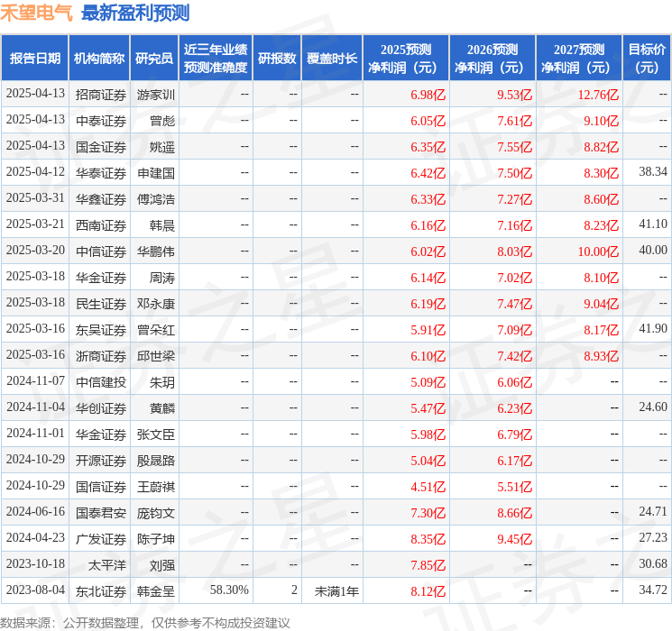Click 民生证券 institution cell

pyautogui.click(x=101, y=304)
